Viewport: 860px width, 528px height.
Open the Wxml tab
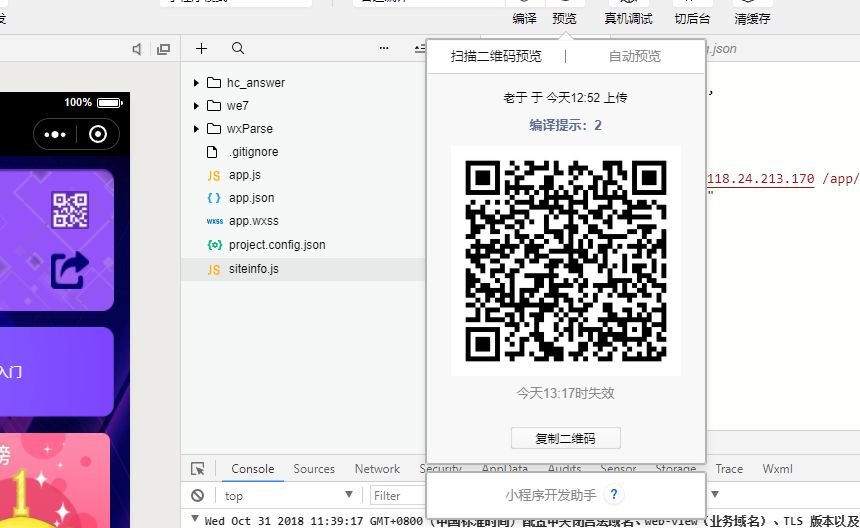point(777,469)
